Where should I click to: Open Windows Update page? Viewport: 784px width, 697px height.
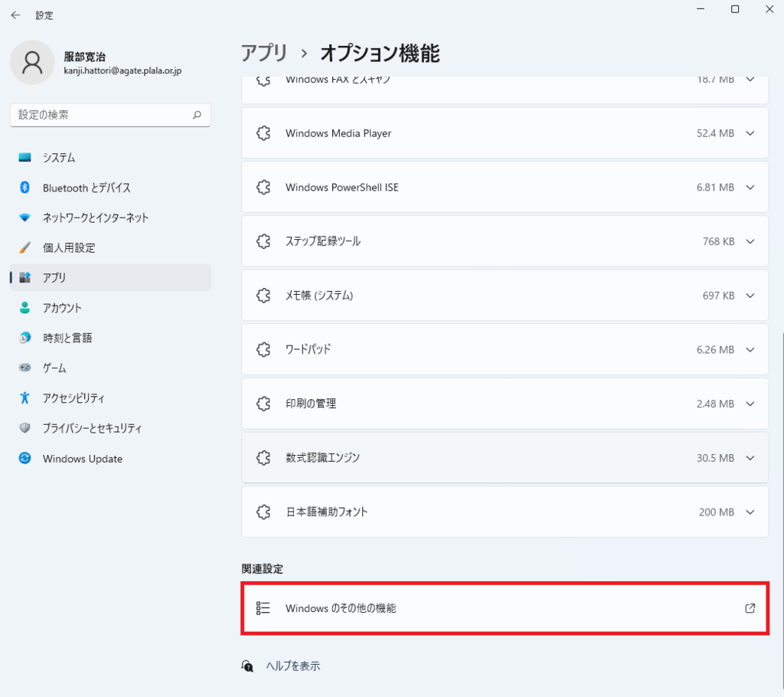click(110, 458)
